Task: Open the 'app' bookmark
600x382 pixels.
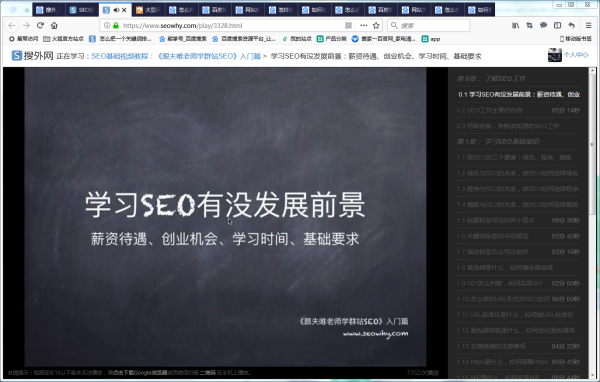Action: [x=431, y=39]
